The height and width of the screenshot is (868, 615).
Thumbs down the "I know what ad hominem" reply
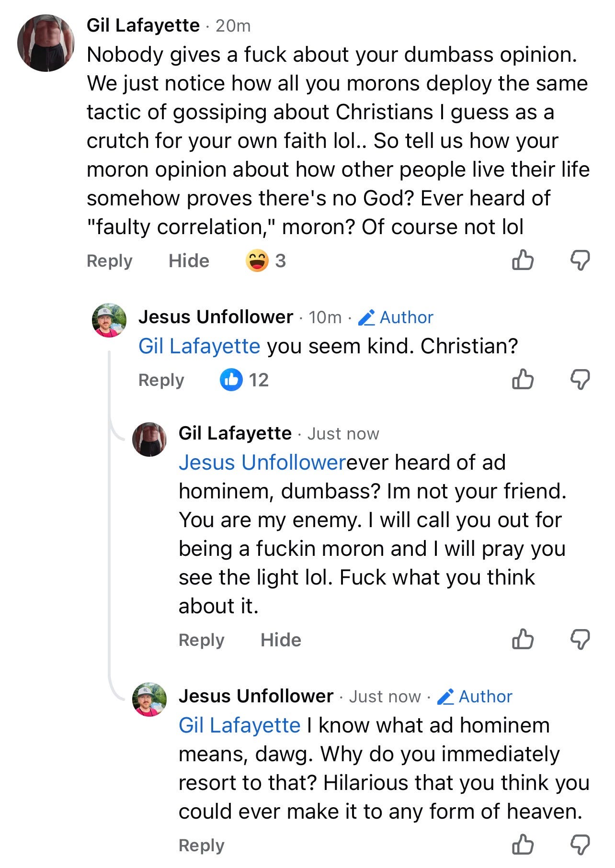[x=580, y=845]
